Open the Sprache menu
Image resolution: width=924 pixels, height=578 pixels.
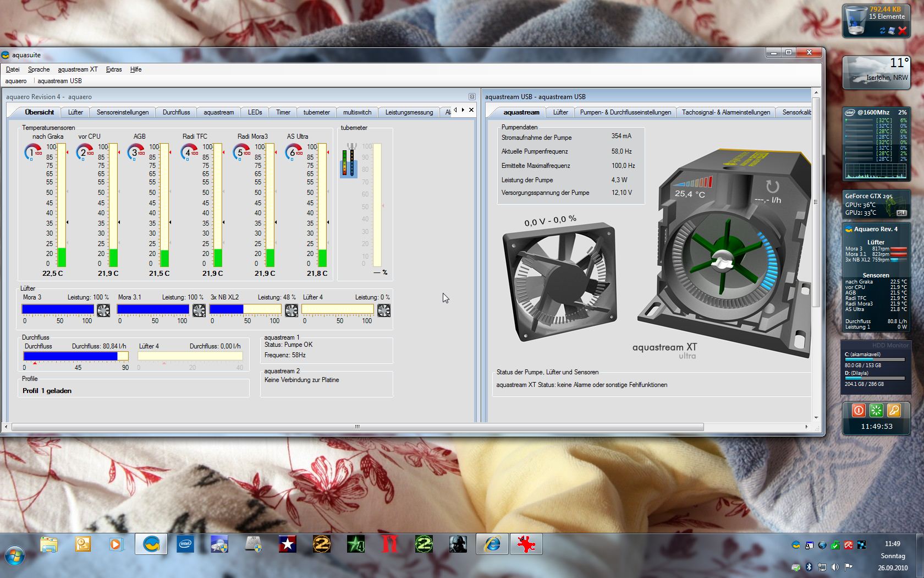coord(38,69)
